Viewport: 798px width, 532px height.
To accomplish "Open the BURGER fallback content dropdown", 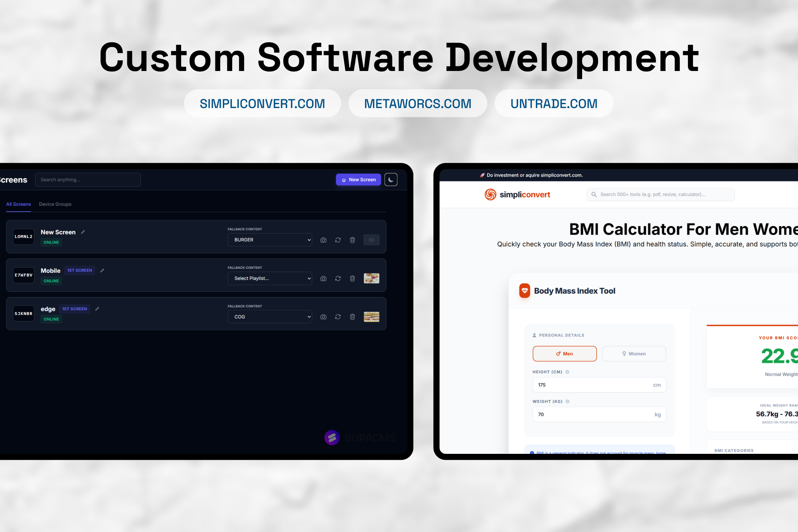I will click(x=270, y=240).
